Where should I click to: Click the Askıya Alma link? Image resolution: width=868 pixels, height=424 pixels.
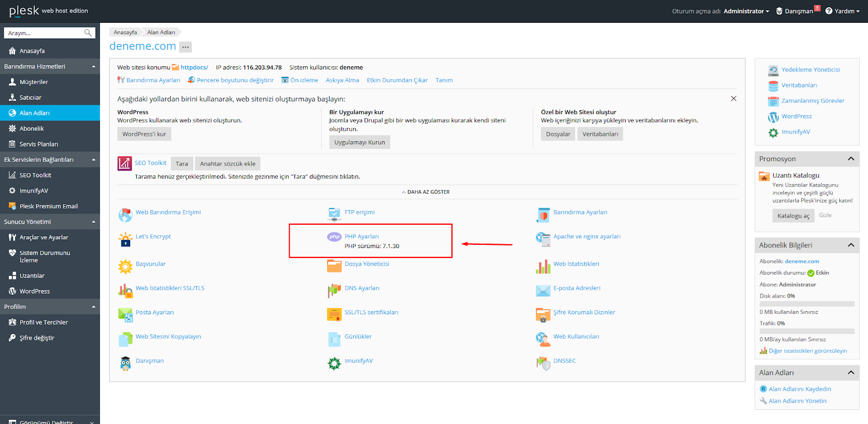(342, 80)
